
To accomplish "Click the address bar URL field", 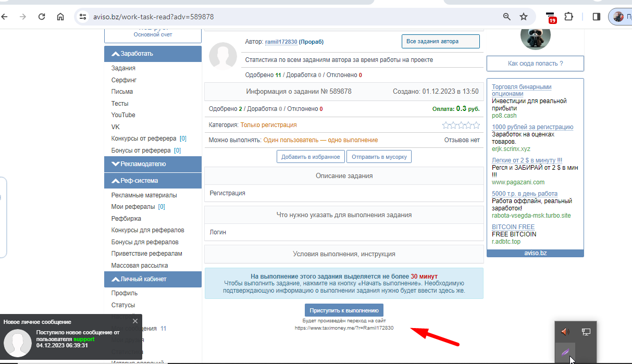I will tap(292, 17).
